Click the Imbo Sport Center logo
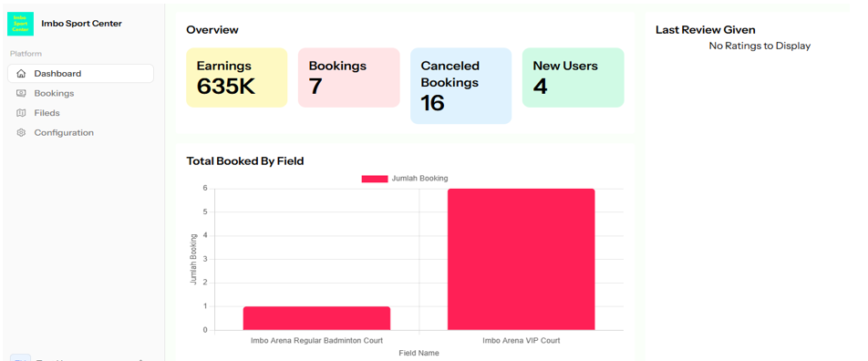Screen dimensions: 868x361 (x=20, y=24)
